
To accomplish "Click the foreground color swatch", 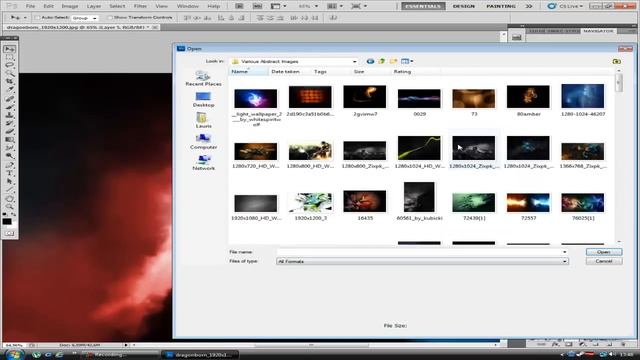I will pos(7,222).
